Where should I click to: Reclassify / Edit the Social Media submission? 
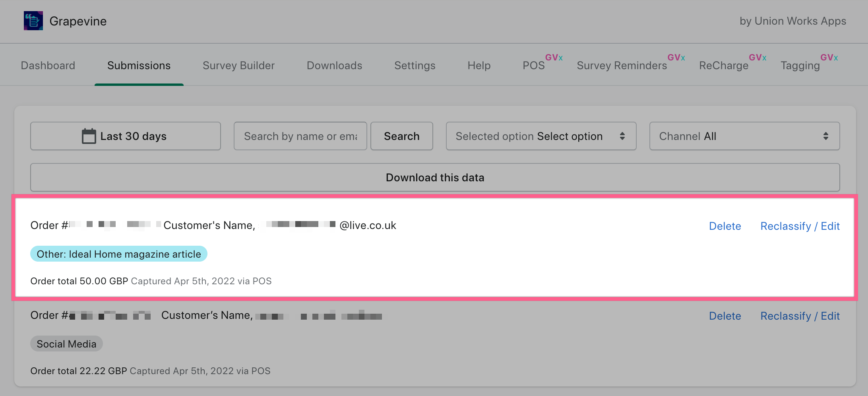pyautogui.click(x=800, y=316)
